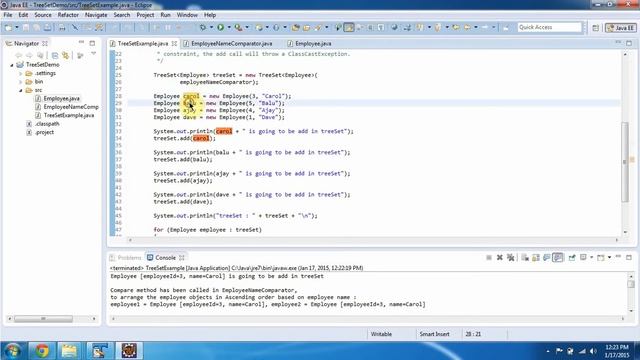Open File Explorer from the taskbar
Viewport: 640px width, 360px height.
coord(69,351)
